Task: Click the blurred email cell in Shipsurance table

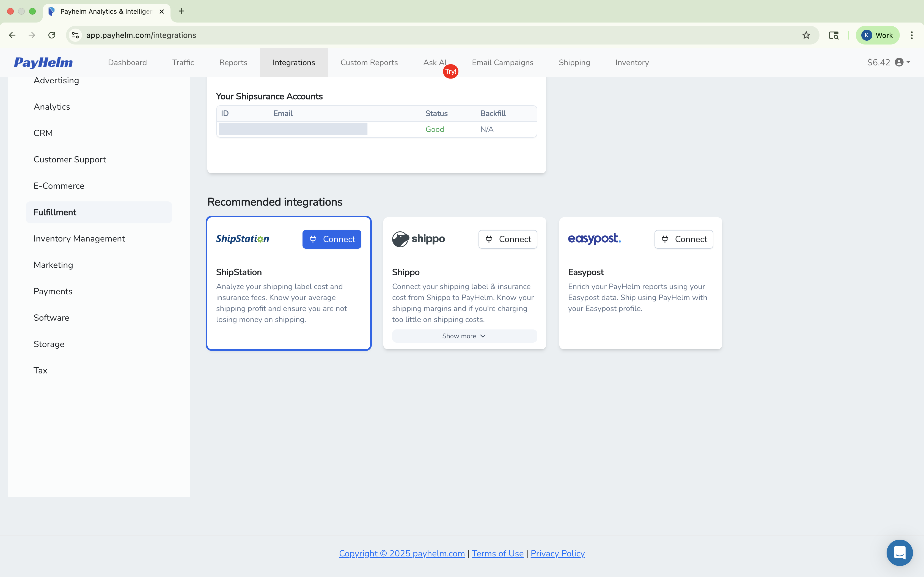Action: pos(293,129)
